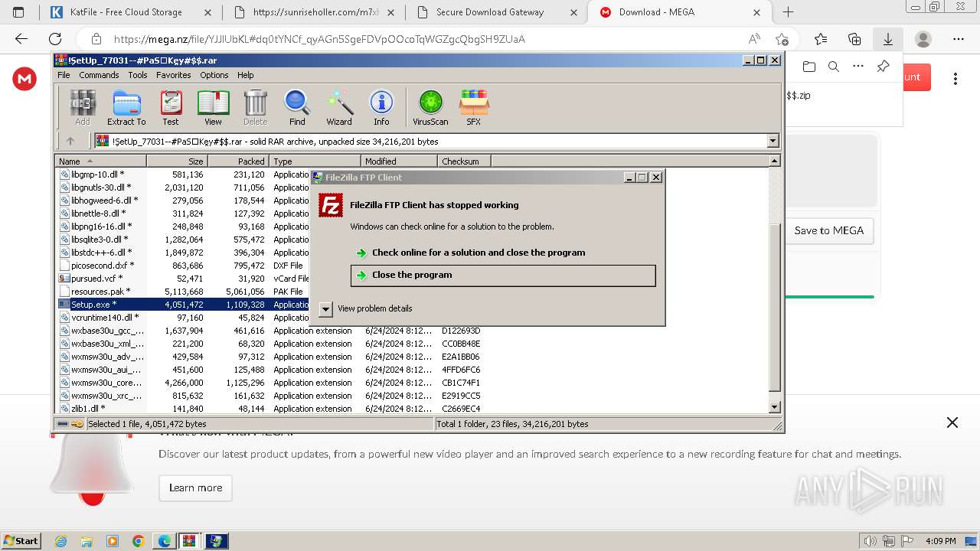Viewport: 980px width, 551px height.
Task: Open Edge Collections
Action: pyautogui.click(x=854, y=39)
